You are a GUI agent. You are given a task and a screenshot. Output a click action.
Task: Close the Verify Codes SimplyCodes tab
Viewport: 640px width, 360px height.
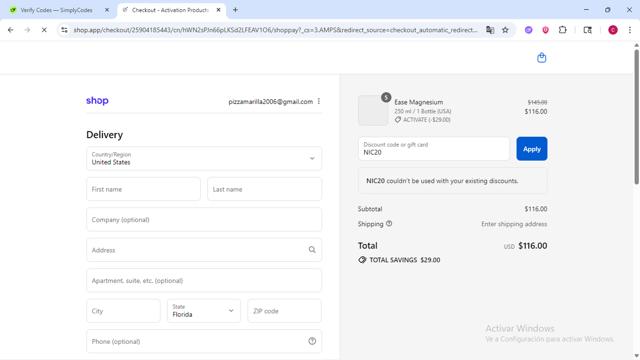107,10
